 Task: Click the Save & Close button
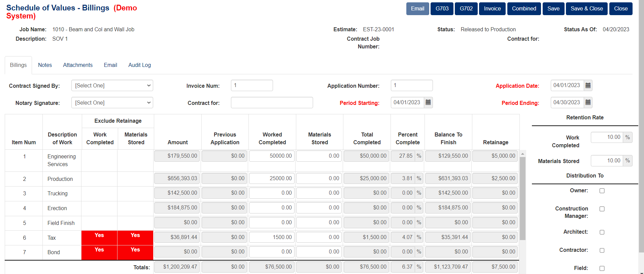pos(587,9)
